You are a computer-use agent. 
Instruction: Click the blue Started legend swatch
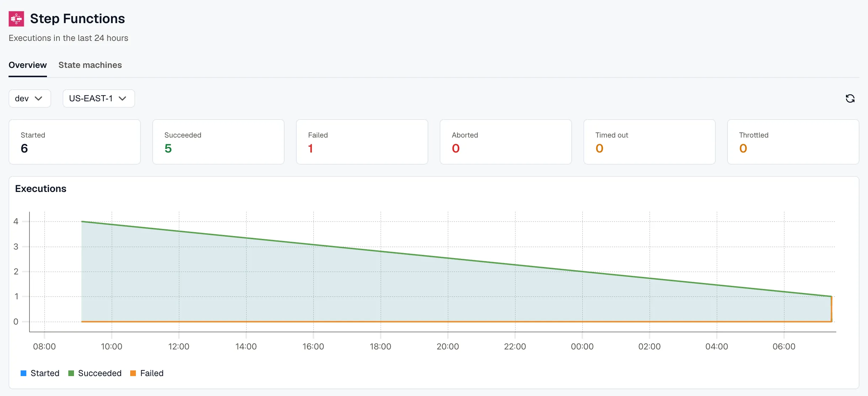coord(23,373)
